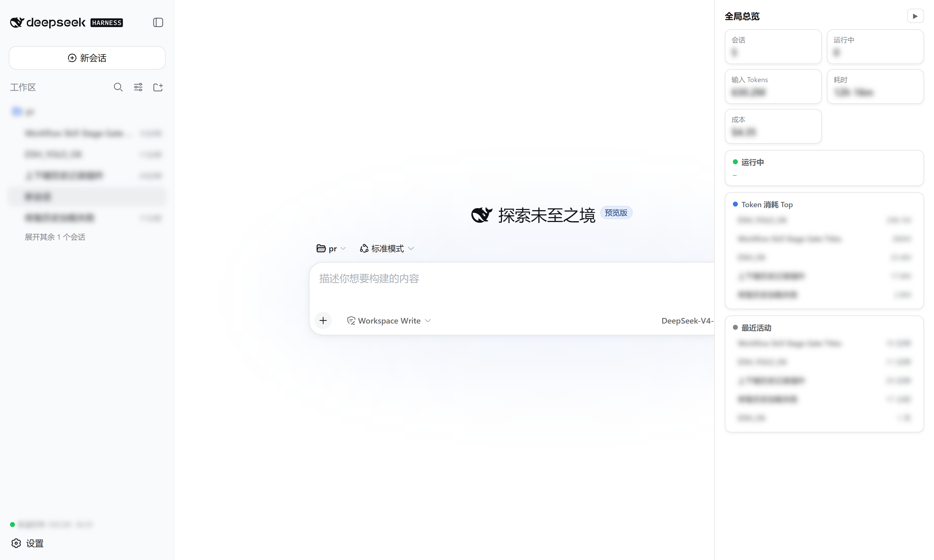Click the 预览版 preview badge
The width and height of the screenshot is (934, 560).
616,213
